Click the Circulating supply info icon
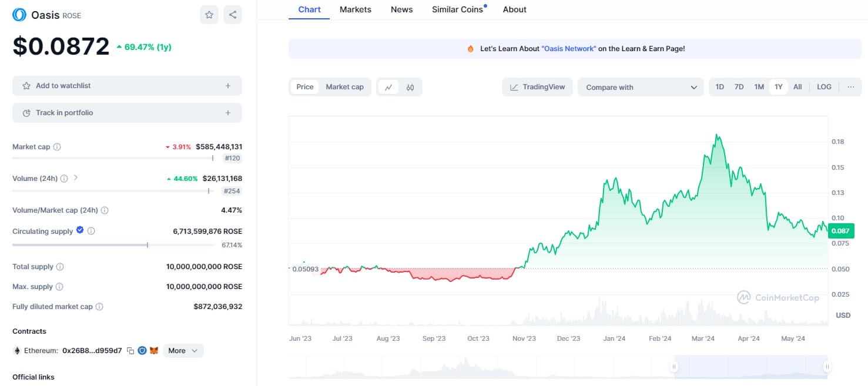Image resolution: width=868 pixels, height=386 pixels. coord(91,231)
